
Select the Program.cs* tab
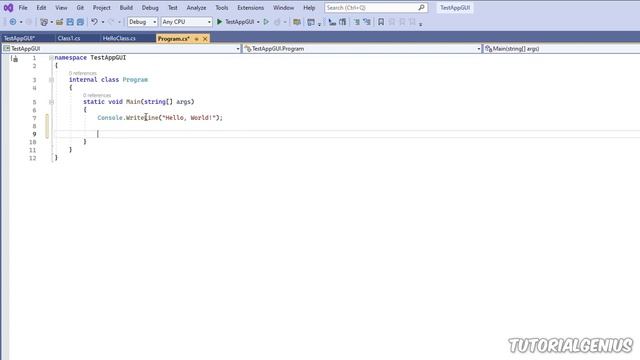(x=174, y=39)
